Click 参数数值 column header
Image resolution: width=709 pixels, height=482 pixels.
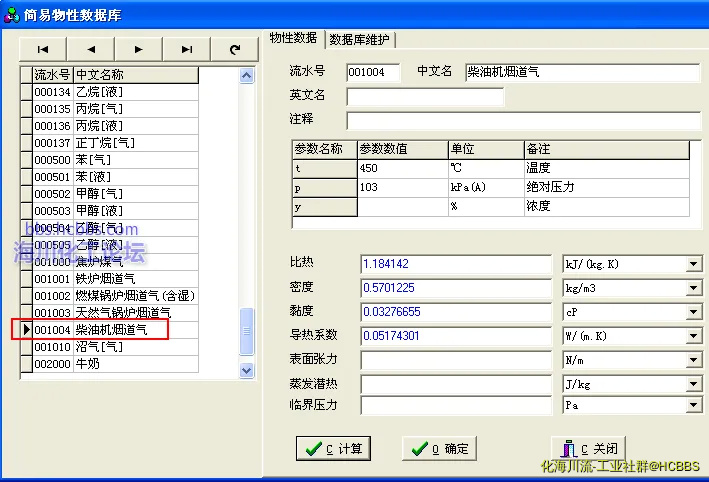click(x=403, y=149)
